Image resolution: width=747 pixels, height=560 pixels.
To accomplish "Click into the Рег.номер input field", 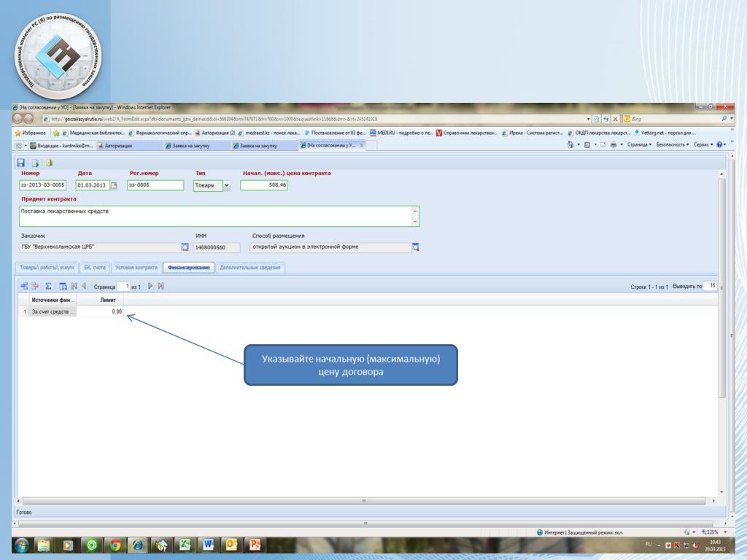I will 155,185.
